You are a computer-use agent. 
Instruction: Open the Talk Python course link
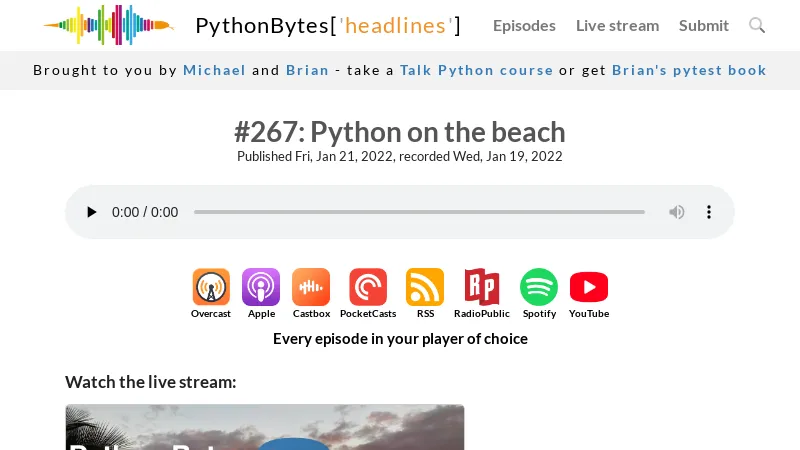pyautogui.click(x=477, y=70)
